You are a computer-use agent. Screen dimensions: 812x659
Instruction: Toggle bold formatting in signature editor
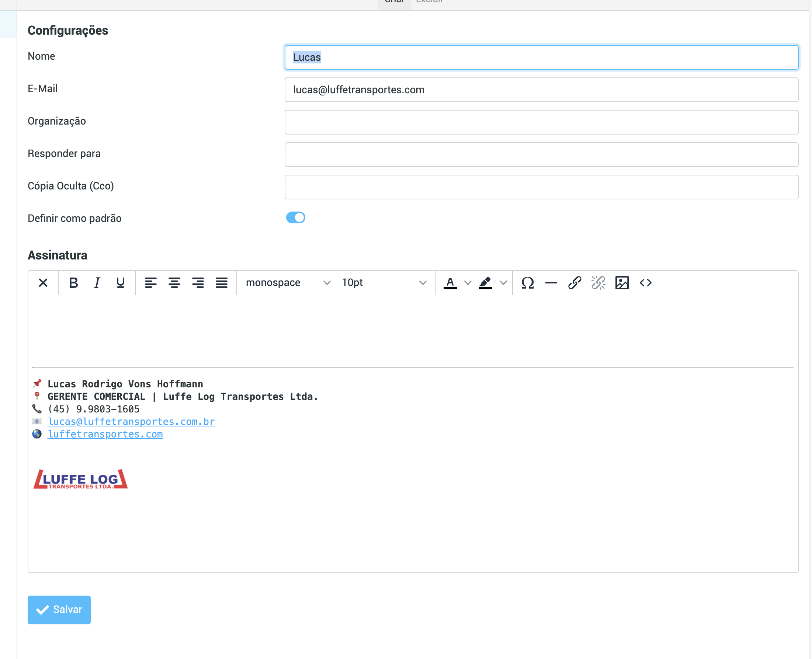pos(73,283)
